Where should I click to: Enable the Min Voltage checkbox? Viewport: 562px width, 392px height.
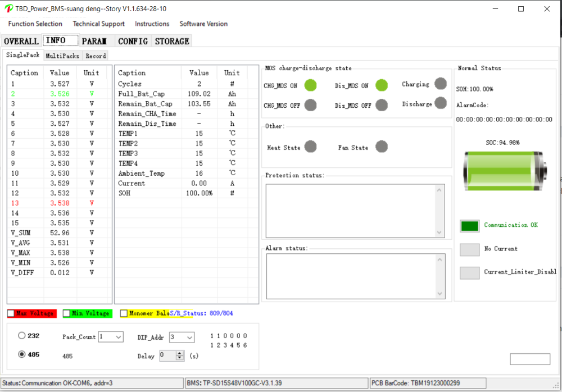66,313
